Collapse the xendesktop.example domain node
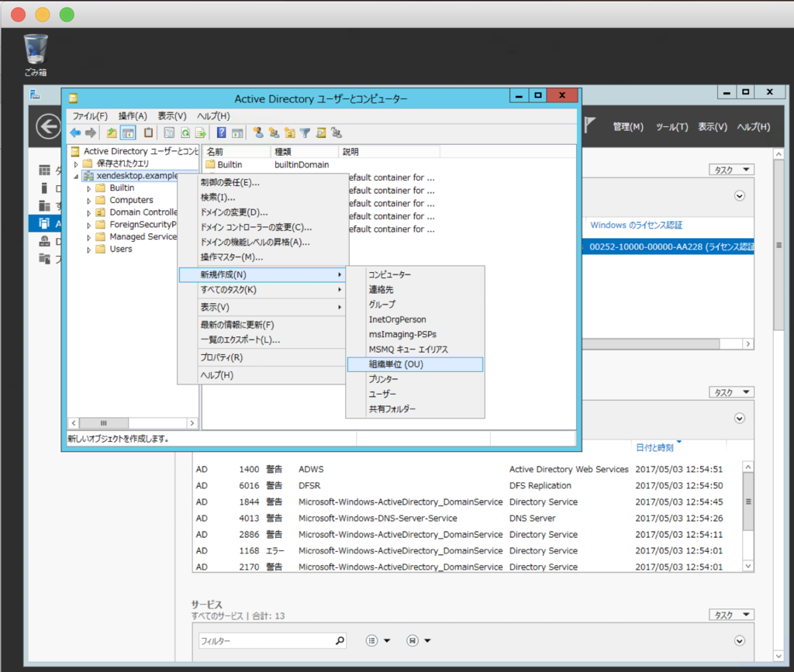The height and width of the screenshot is (672, 794). coord(76,176)
